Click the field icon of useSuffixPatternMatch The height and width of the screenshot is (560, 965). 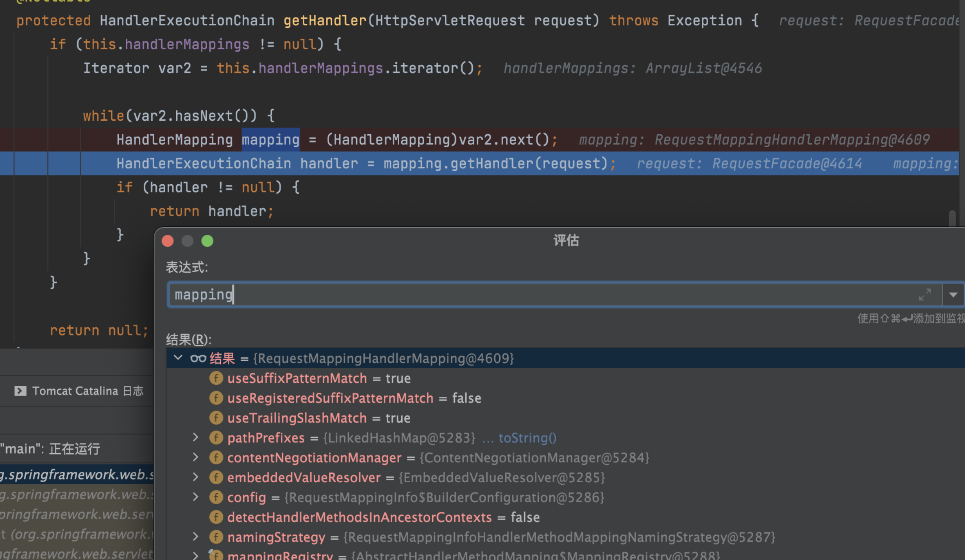coord(216,378)
